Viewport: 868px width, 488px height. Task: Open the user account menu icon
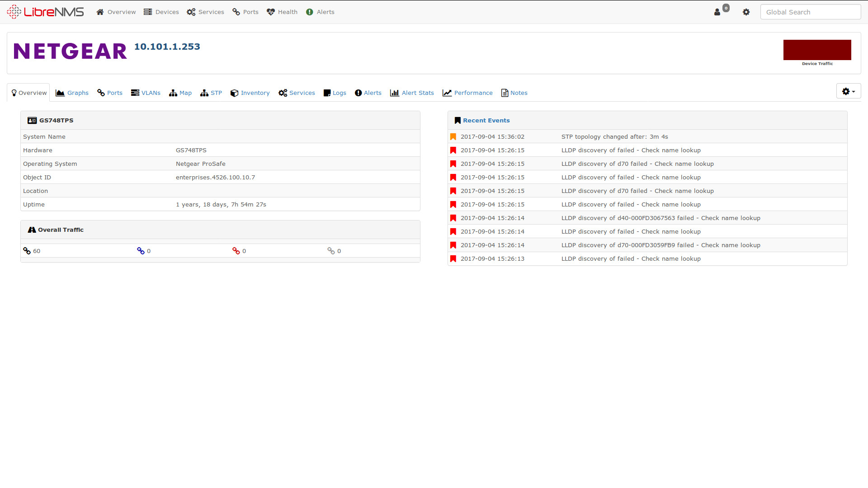717,12
